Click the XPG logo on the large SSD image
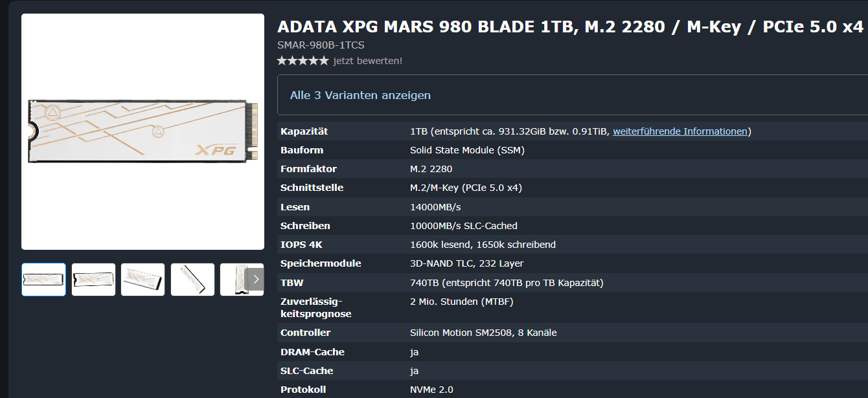 coord(215,150)
